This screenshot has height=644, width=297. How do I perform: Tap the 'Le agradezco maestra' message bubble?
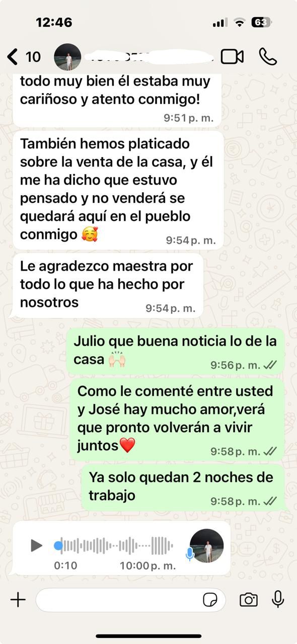click(108, 285)
